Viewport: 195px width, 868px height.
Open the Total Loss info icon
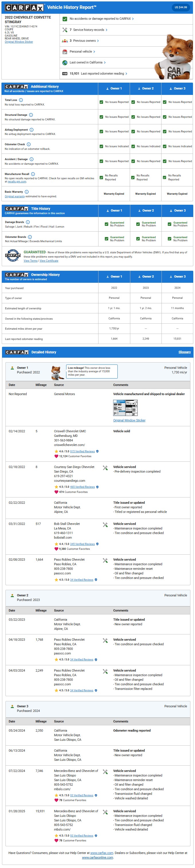click(21, 100)
